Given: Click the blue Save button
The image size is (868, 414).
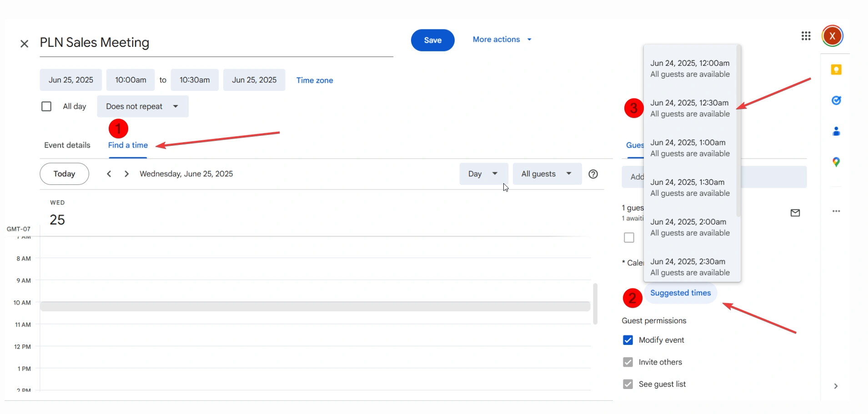Looking at the screenshot, I should (x=432, y=40).
